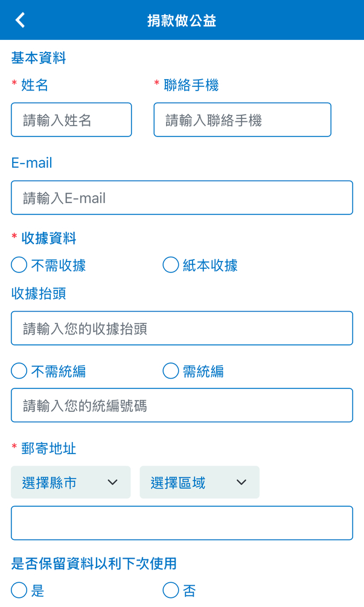
Task: Select 否 to not keep data
Action: click(171, 590)
